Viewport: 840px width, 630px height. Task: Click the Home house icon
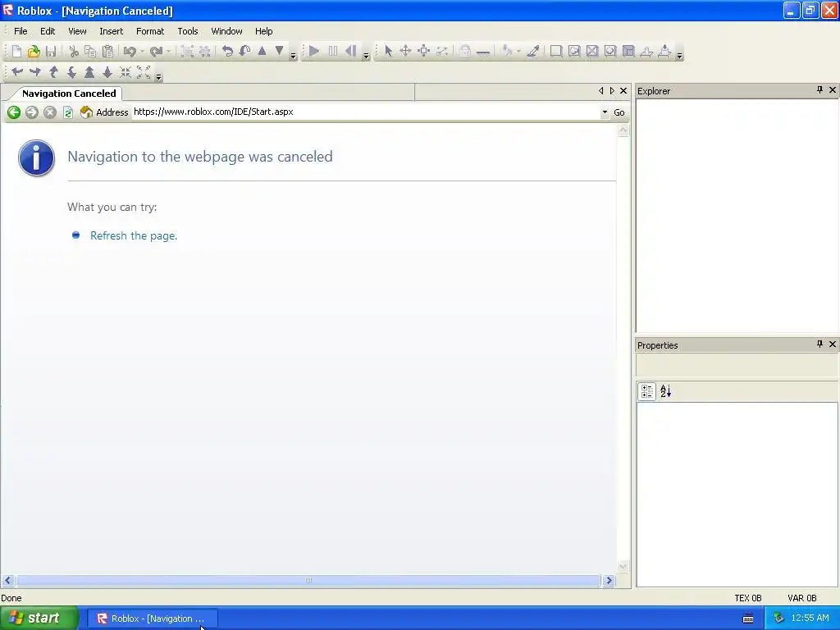coord(86,112)
